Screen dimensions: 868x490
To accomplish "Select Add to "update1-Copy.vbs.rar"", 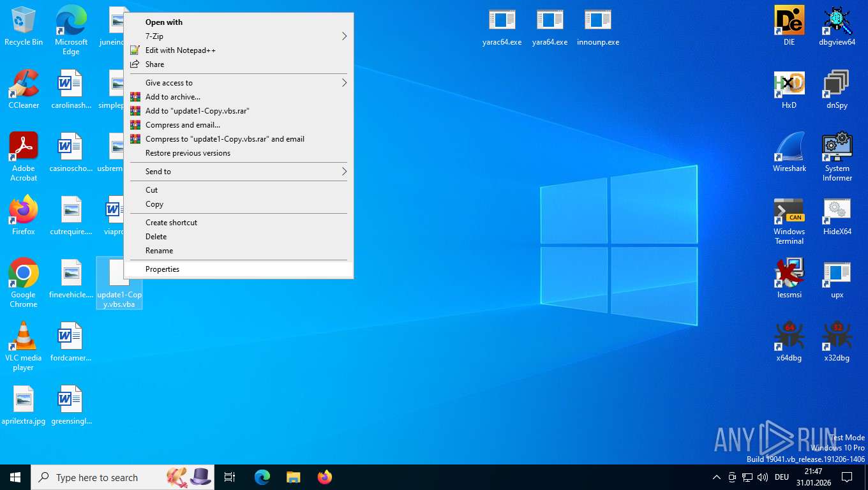I will point(239,111).
